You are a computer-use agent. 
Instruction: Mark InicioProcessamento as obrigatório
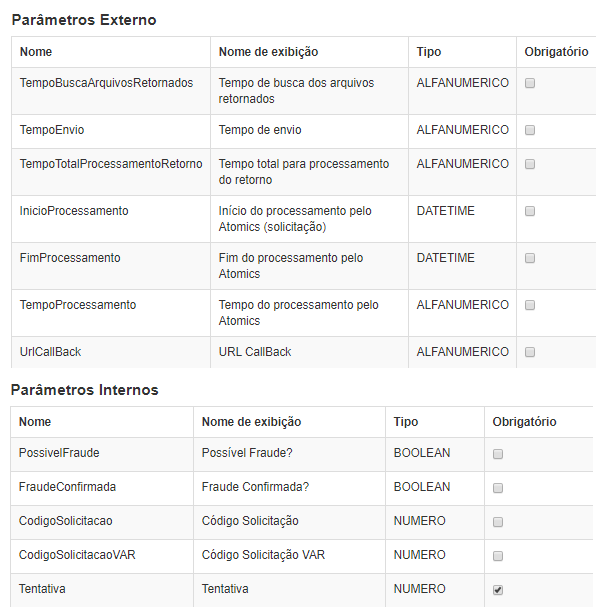pos(530,211)
